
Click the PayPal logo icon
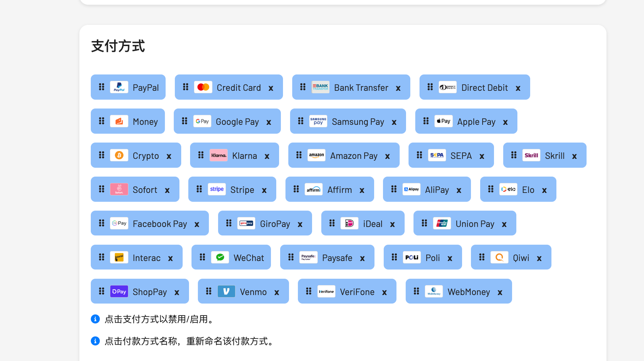pos(119,87)
